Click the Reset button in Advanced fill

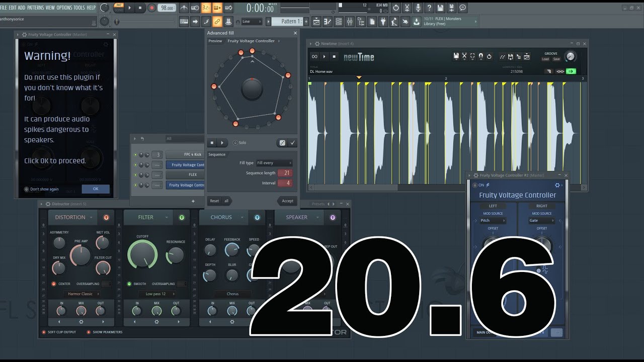(x=214, y=201)
